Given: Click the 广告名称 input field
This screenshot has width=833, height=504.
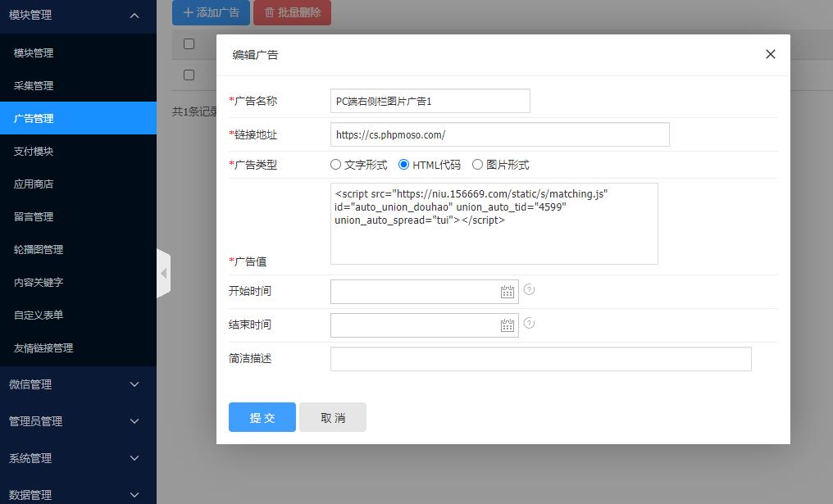Looking at the screenshot, I should coord(430,101).
